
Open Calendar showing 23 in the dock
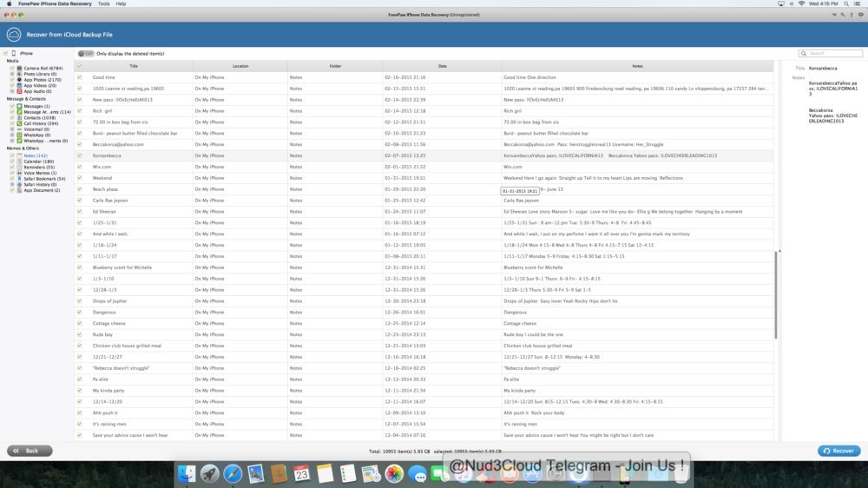click(302, 473)
